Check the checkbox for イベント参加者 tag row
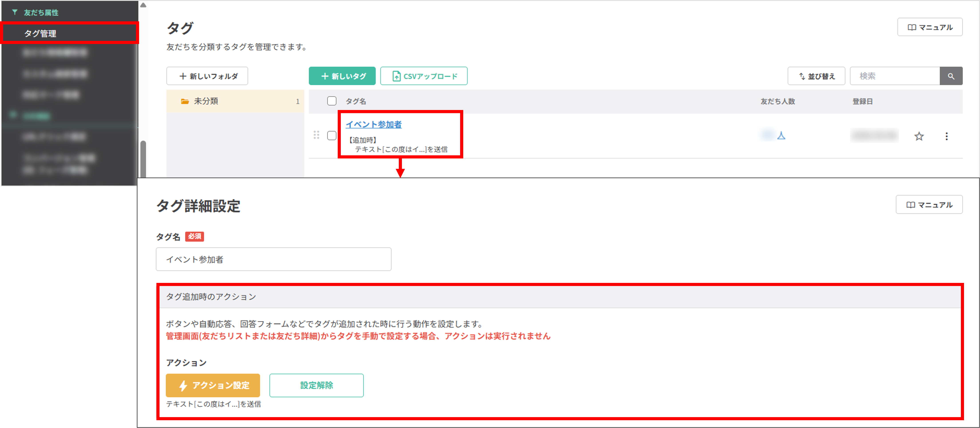 tap(332, 135)
